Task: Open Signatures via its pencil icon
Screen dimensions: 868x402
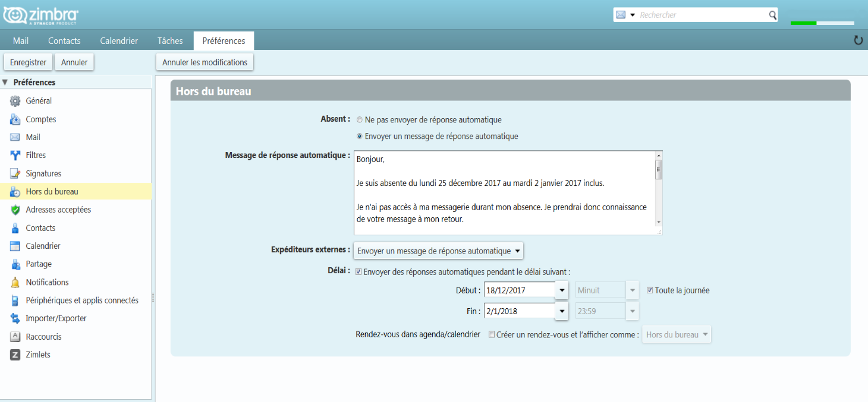Action: click(x=15, y=174)
